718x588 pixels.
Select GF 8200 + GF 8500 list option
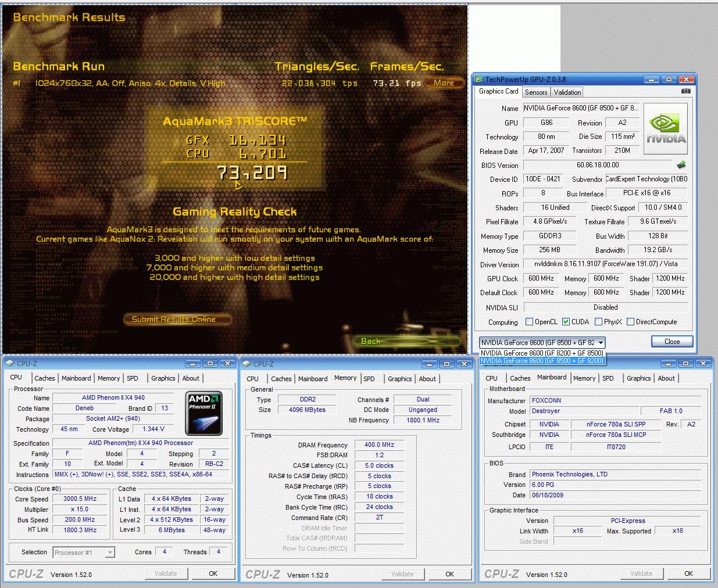click(542, 353)
